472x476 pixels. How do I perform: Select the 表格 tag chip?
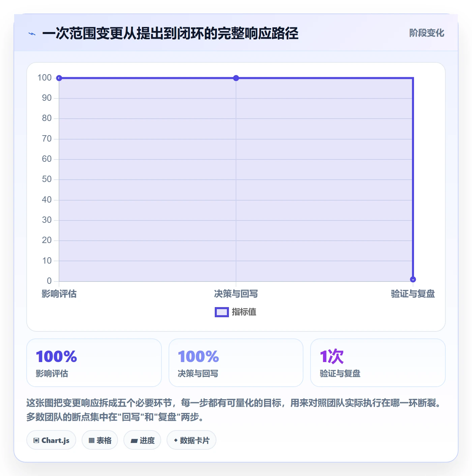point(100,440)
